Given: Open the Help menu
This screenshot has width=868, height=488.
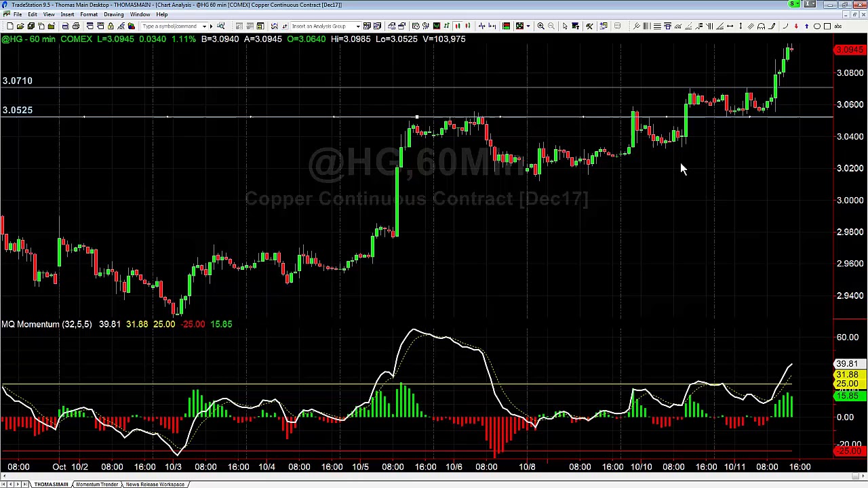Looking at the screenshot, I should point(162,14).
